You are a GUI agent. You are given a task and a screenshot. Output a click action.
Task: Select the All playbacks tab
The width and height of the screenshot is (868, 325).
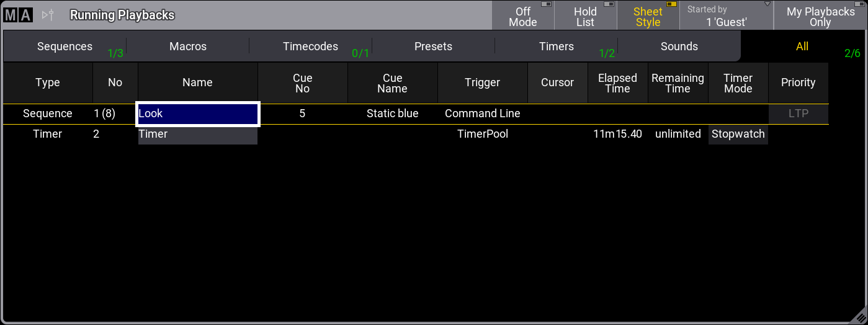(802, 47)
